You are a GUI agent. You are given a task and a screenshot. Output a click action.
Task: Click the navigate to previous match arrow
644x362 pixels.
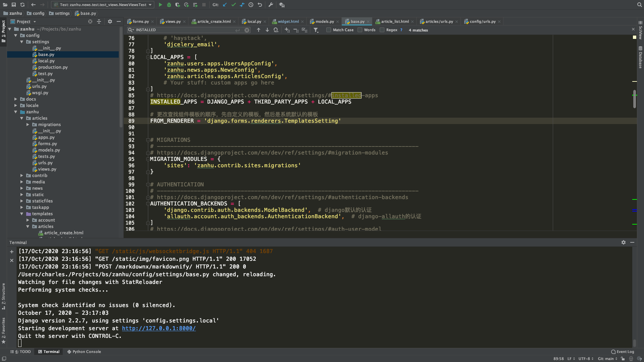click(259, 30)
